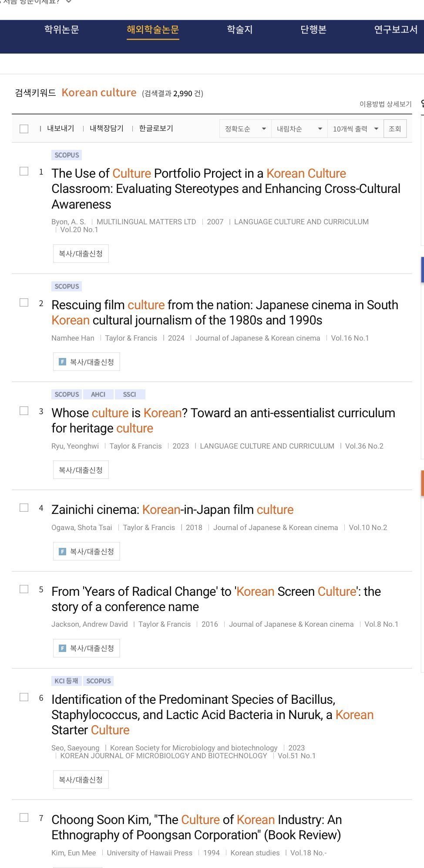The width and height of the screenshot is (424, 868).
Task: Click the file icon on result 2's request button
Action: tap(62, 362)
